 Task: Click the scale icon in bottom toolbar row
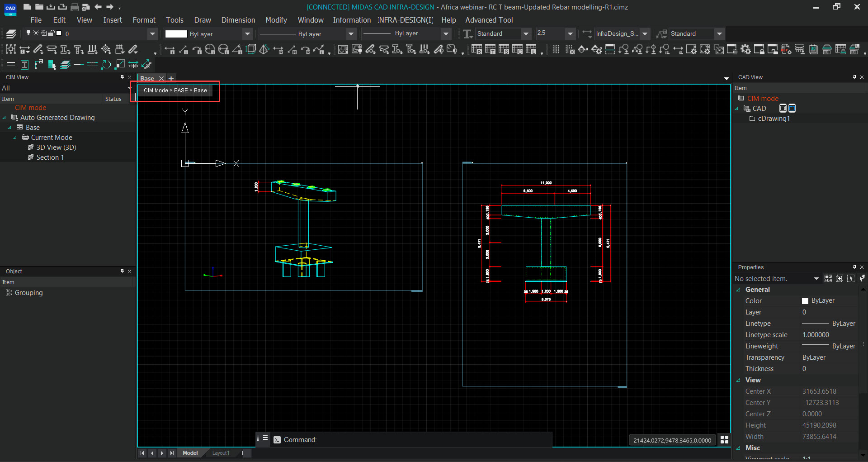(x=120, y=65)
